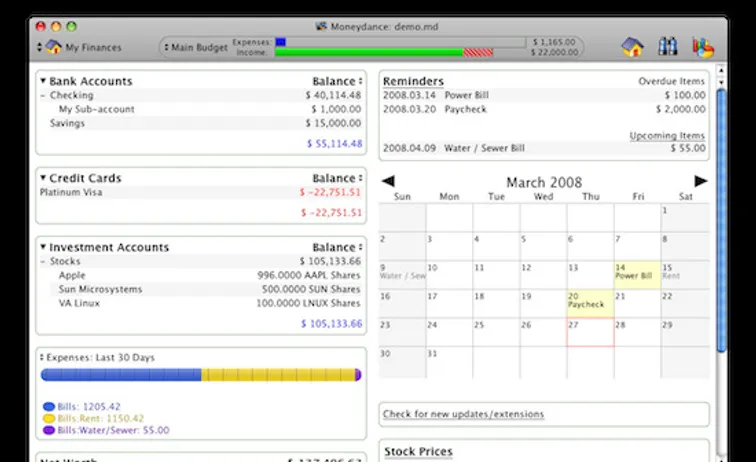756x462 pixels.
Task: Collapse the Checking account sub-tree
Action: point(43,96)
